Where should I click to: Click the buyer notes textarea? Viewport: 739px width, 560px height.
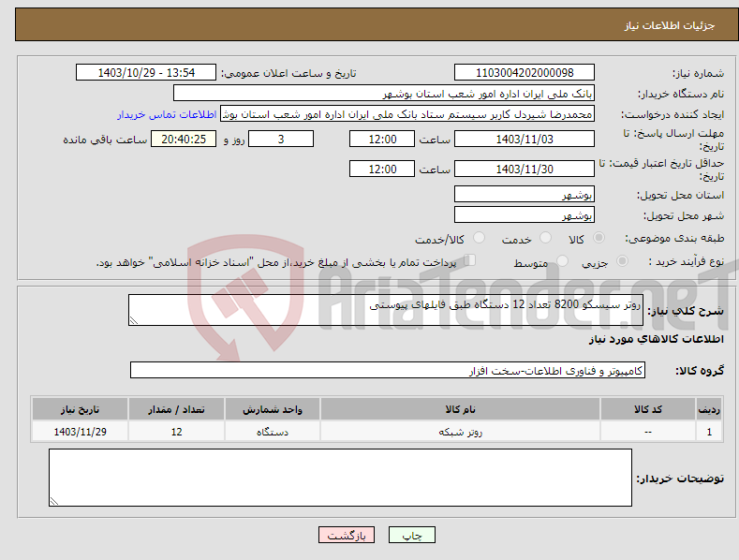point(340,478)
